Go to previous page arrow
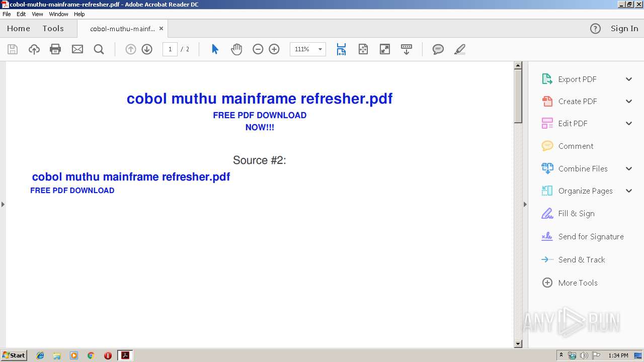The image size is (644, 362). 131,49
